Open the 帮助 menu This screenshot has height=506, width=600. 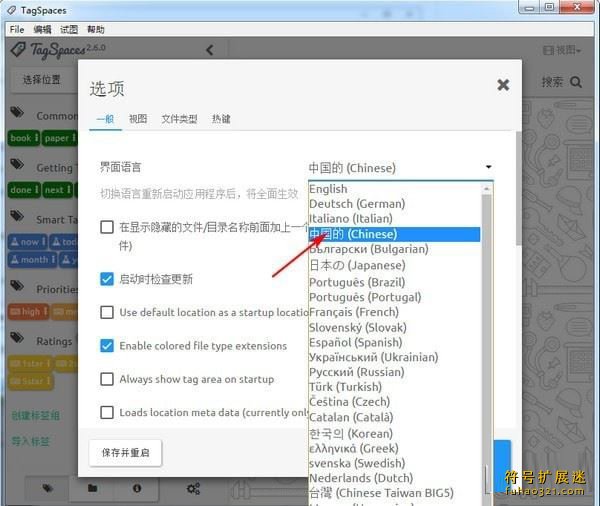point(96,29)
